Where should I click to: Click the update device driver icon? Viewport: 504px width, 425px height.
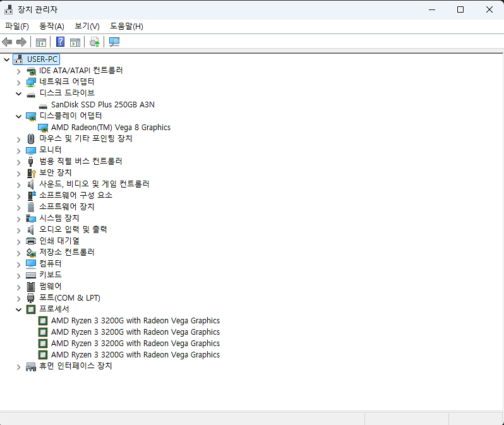95,42
